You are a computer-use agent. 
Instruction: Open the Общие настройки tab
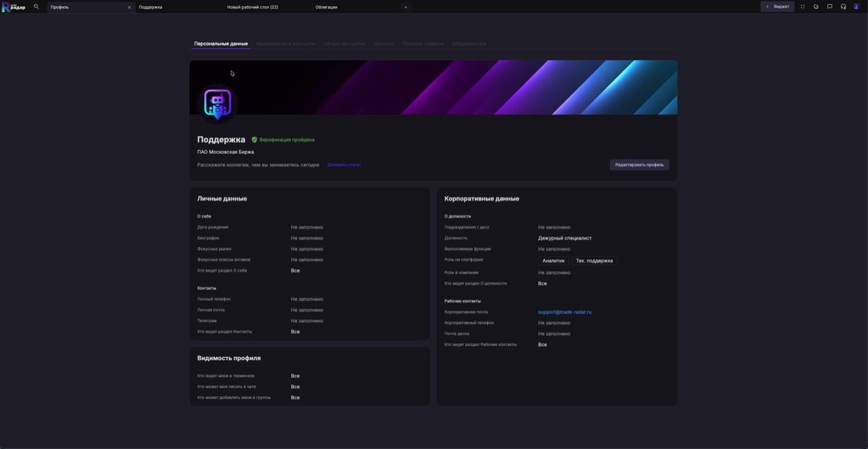[x=344, y=44]
